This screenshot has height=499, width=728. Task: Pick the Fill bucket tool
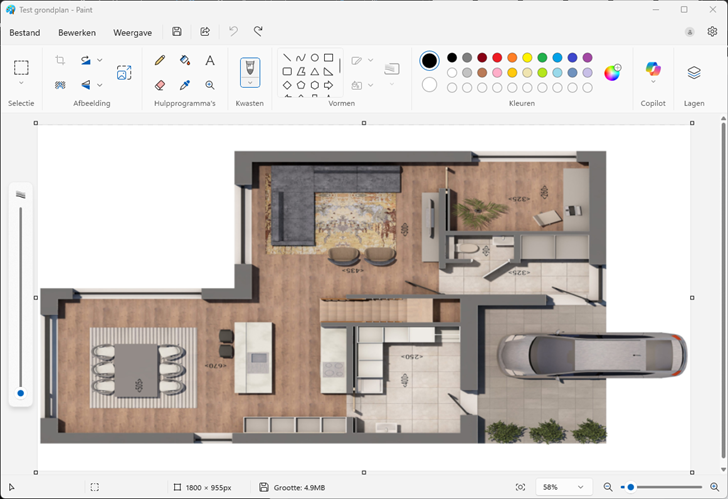pos(185,60)
